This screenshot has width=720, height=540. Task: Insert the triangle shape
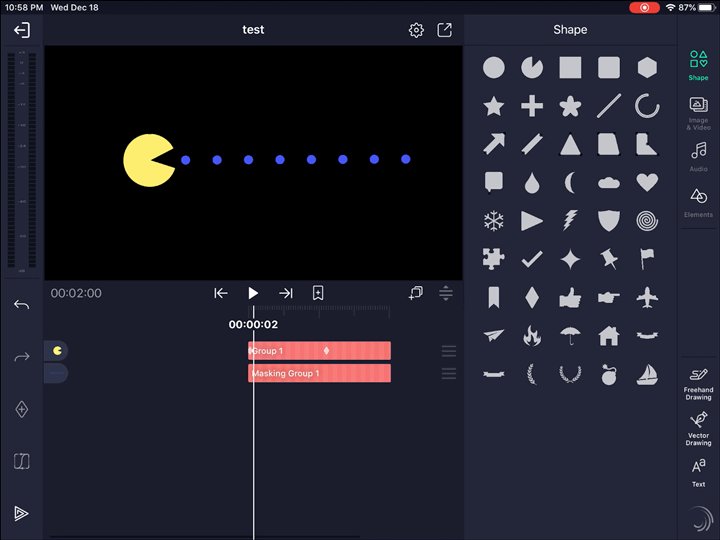click(570, 145)
